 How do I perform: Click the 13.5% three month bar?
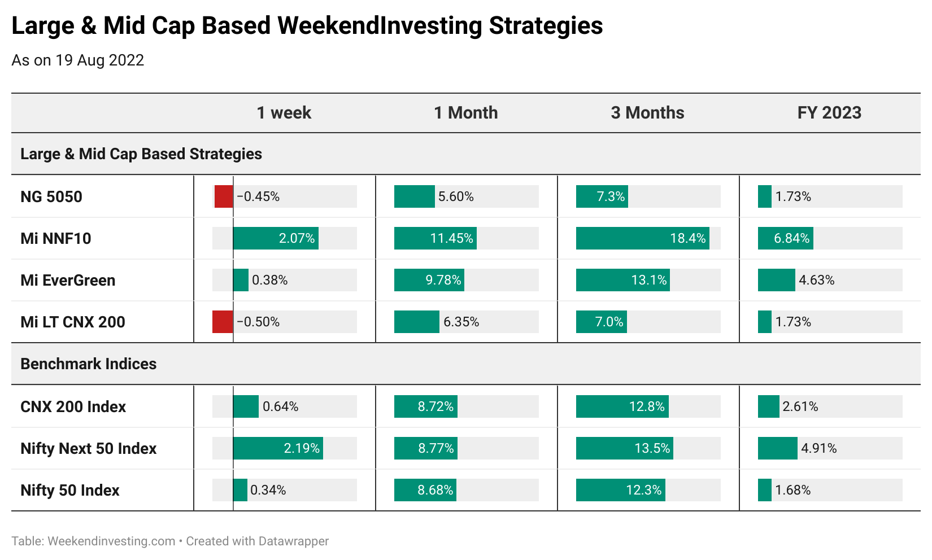(x=625, y=448)
